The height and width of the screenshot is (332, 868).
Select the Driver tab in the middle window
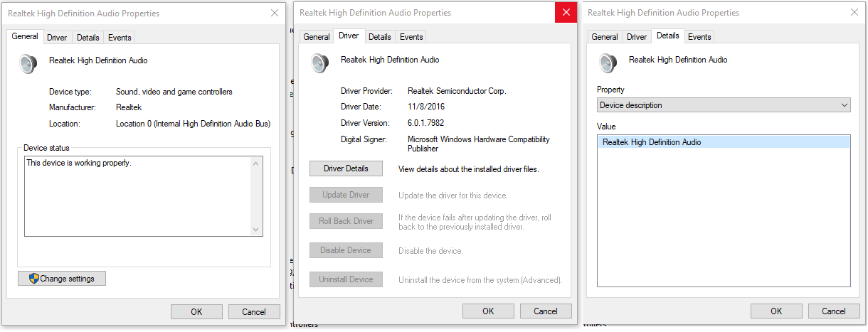(x=349, y=36)
